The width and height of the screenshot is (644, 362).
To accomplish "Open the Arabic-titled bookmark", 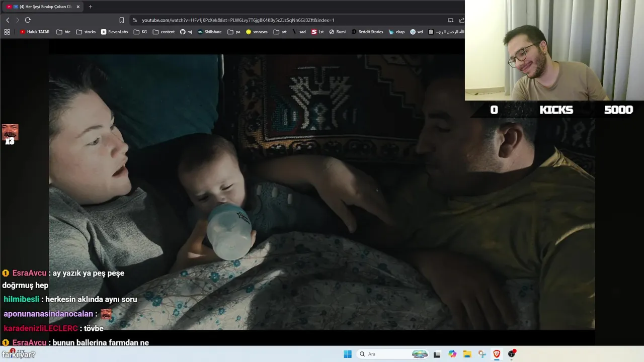I will (x=446, y=32).
